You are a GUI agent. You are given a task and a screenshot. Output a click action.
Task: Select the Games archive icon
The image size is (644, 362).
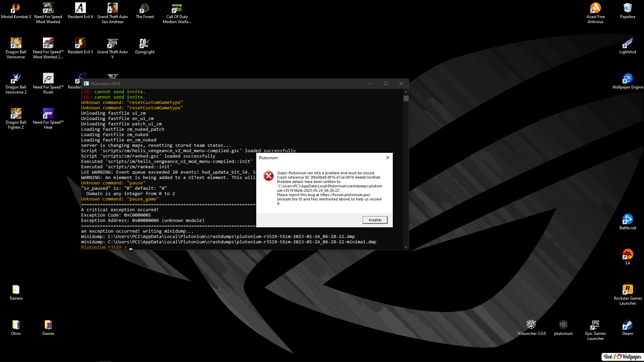point(48,327)
